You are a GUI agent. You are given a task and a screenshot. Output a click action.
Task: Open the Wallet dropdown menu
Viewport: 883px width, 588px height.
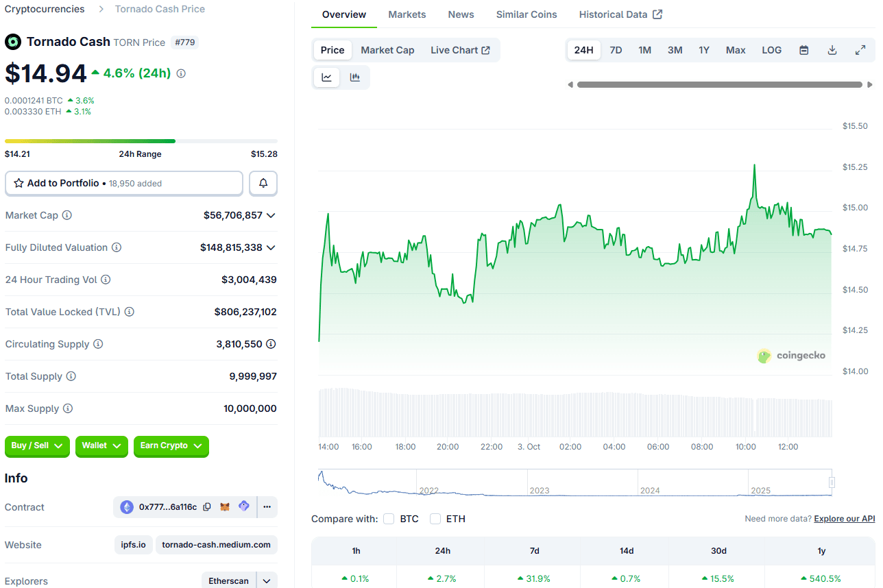point(101,446)
